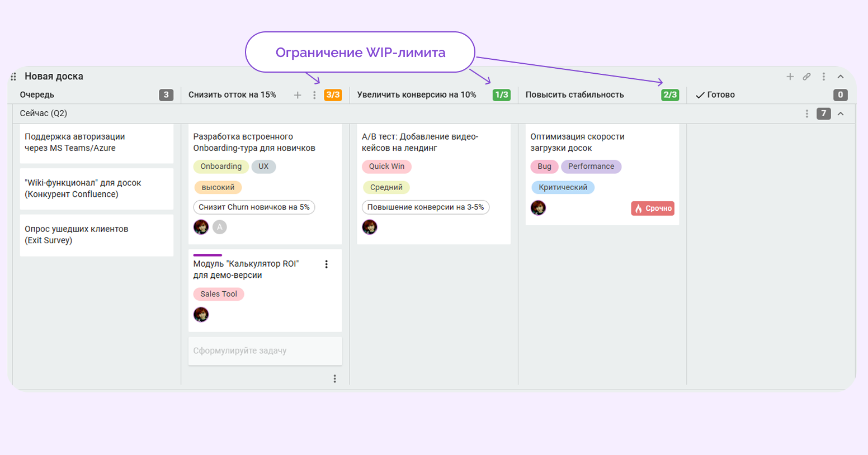
Task: Collapse the Новая доска board chevron
Action: (x=840, y=77)
